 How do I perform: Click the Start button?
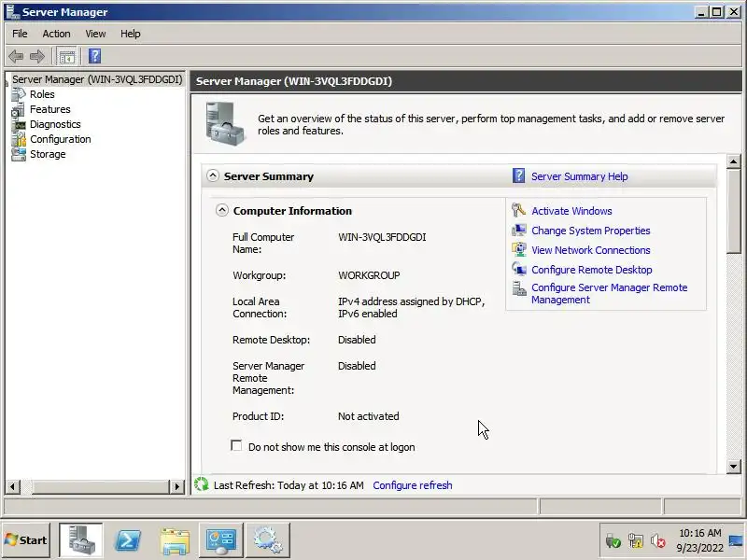click(x=26, y=540)
